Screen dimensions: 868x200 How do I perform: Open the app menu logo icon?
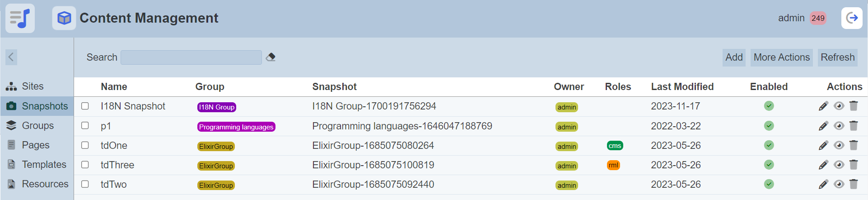click(x=20, y=18)
